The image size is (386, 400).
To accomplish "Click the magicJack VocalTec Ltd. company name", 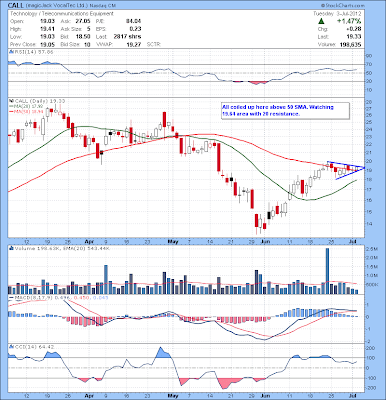I will [57, 6].
